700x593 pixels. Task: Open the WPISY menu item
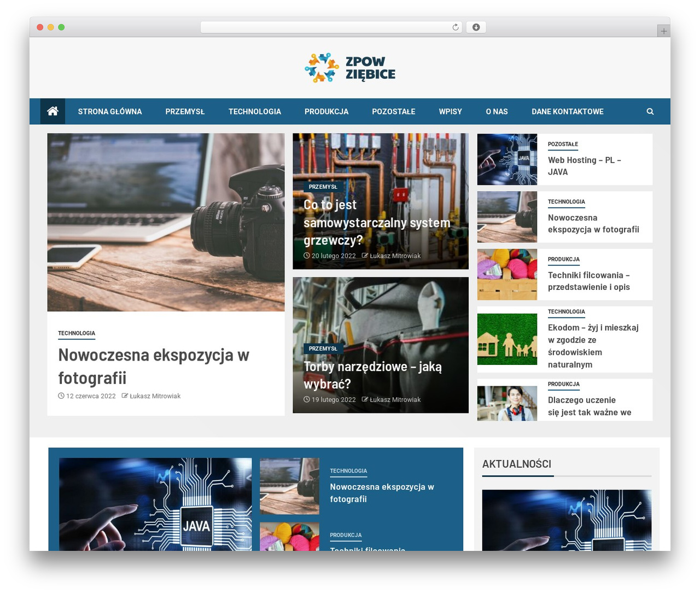(451, 112)
